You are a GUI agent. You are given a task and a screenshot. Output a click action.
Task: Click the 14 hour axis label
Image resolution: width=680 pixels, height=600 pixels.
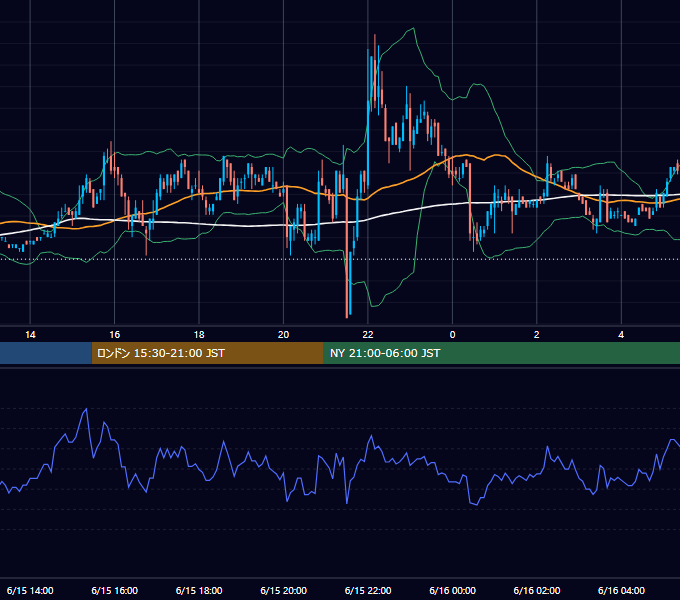pos(30,335)
